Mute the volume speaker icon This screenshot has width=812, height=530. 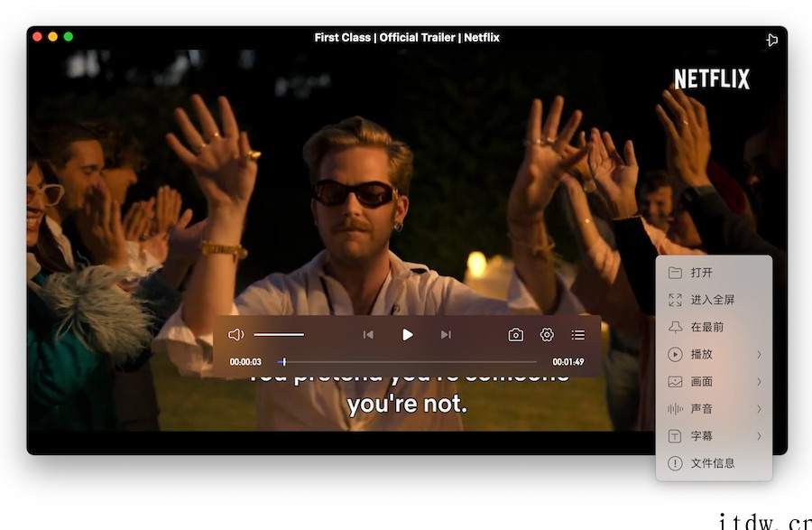(x=235, y=335)
